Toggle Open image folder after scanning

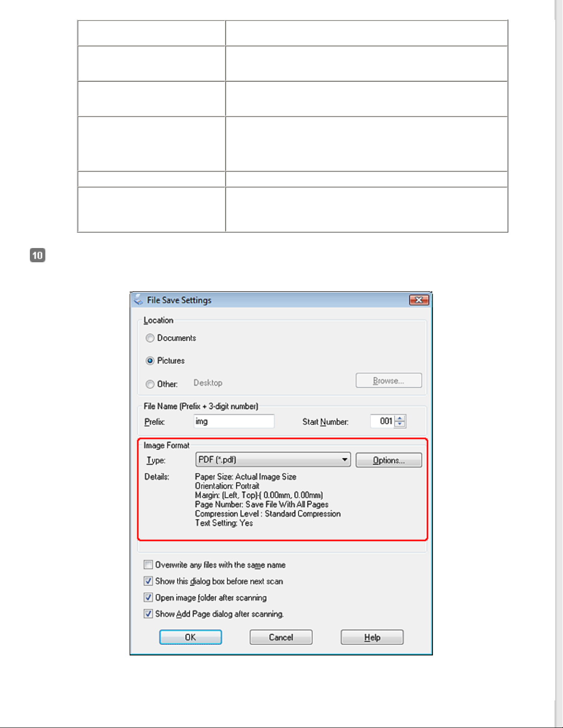pyautogui.click(x=148, y=598)
